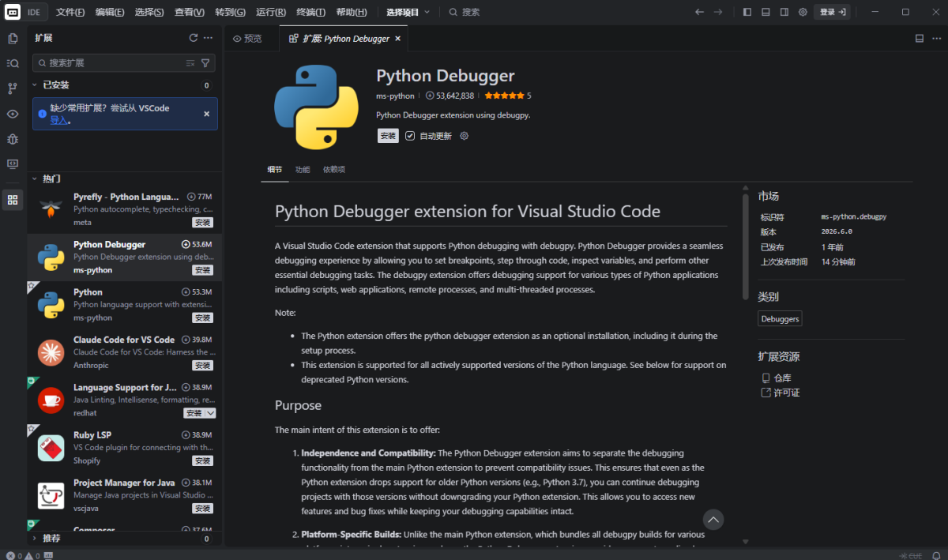Image resolution: width=948 pixels, height=560 pixels.
Task: Click the notification bell in status bar
Action: pyautogui.click(x=937, y=555)
